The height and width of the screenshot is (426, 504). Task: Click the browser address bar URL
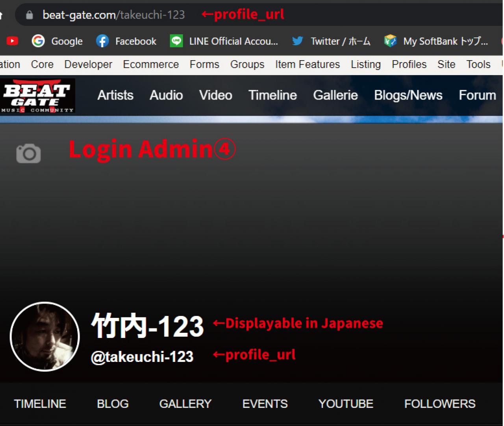113,15
